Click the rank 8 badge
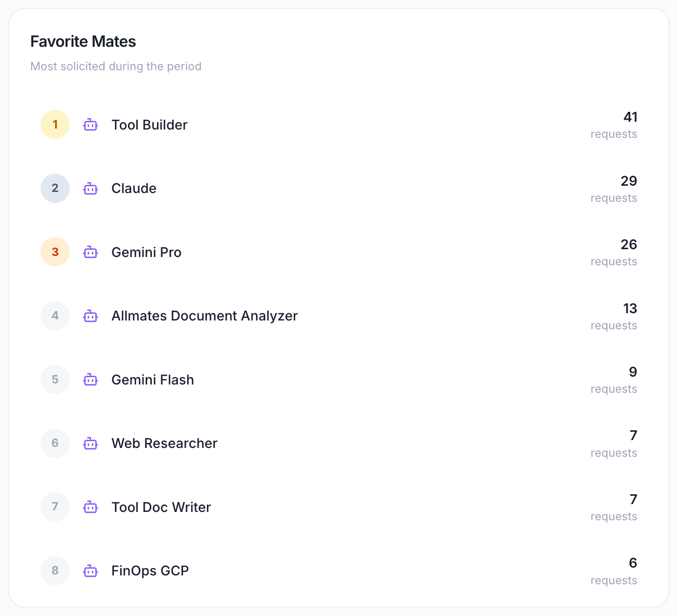 55,571
